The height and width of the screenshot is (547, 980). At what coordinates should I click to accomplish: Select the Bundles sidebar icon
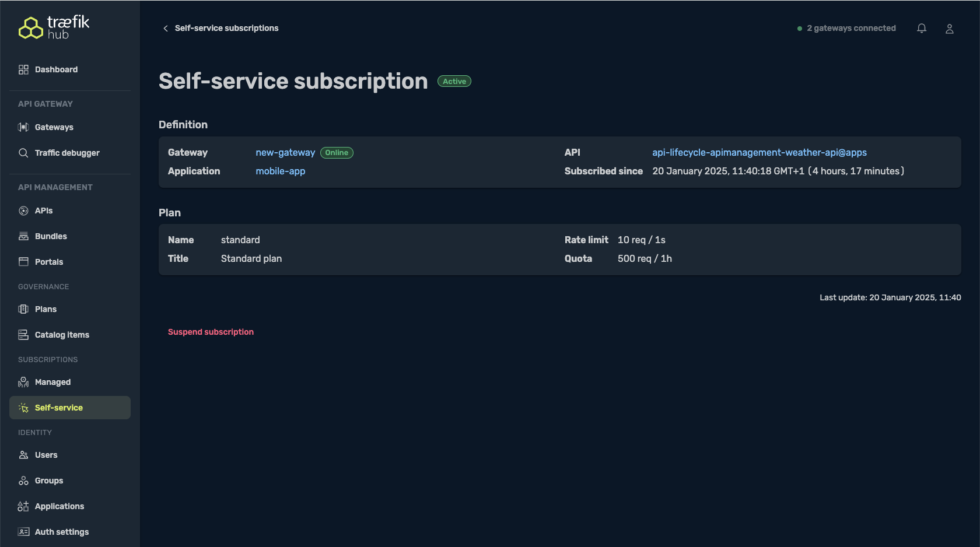point(23,236)
